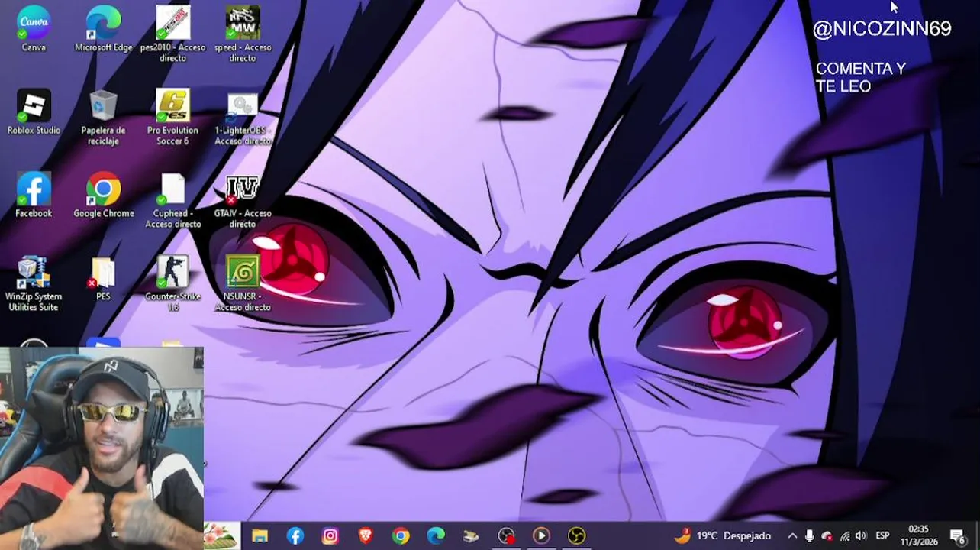Viewport: 980px width, 550px height.
Task: Open the clock showing 02:35 11/3/2026
Action: (919, 535)
